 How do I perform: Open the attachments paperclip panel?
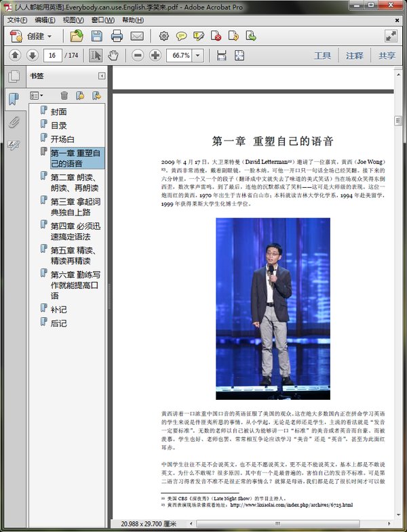pos(14,123)
